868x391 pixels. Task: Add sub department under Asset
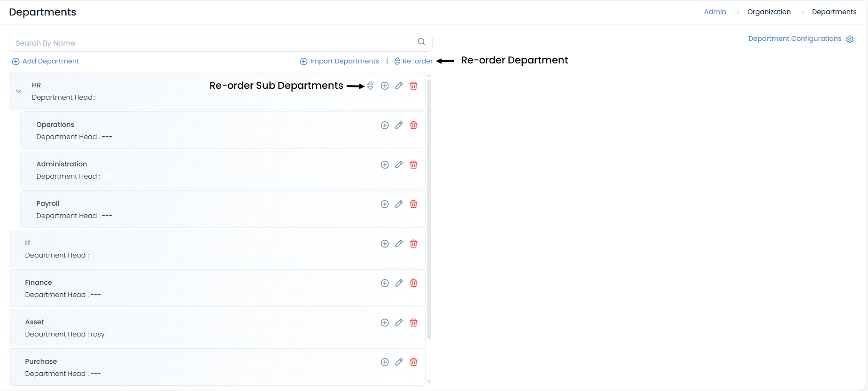385,322
